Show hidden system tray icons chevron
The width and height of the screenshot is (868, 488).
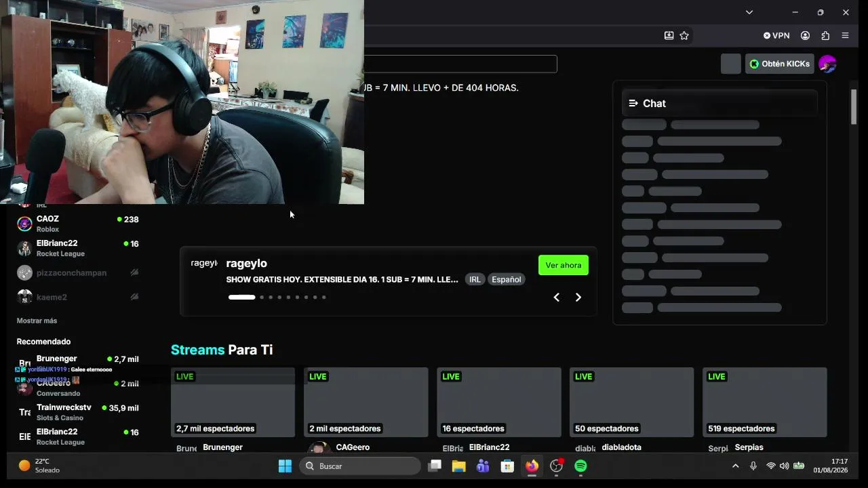[735, 466]
